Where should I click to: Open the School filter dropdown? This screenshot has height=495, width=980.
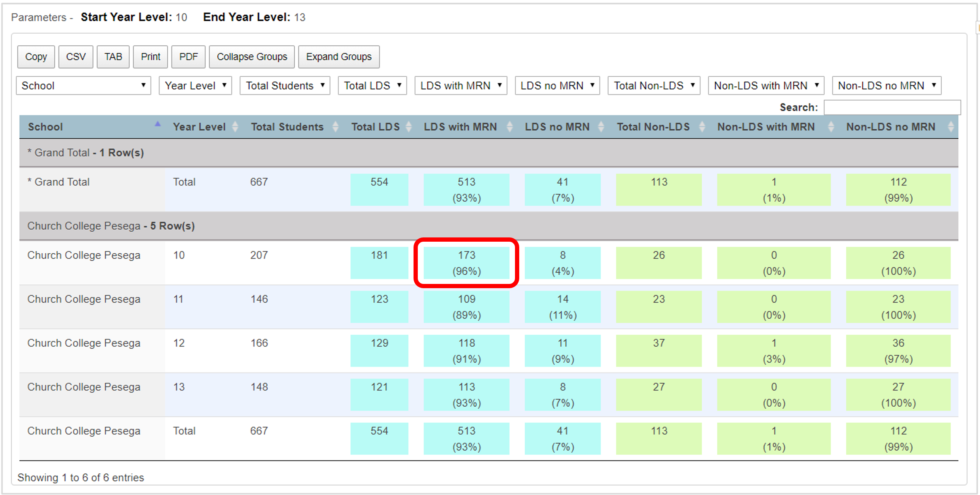(x=83, y=86)
